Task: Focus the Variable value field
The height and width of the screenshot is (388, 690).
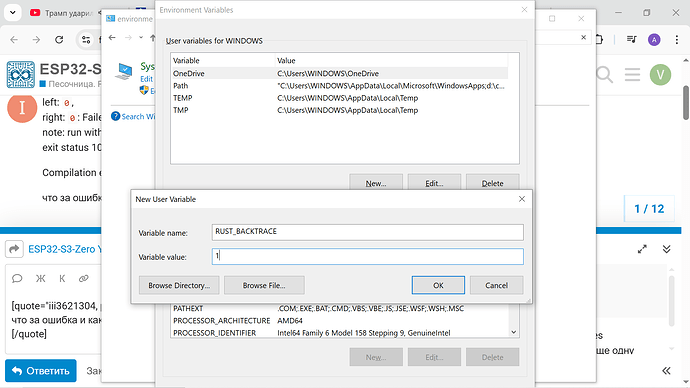Action: pyautogui.click(x=367, y=256)
